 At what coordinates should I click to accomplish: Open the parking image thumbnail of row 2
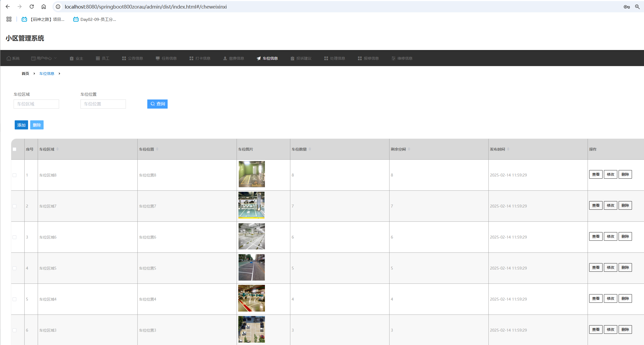(x=252, y=205)
